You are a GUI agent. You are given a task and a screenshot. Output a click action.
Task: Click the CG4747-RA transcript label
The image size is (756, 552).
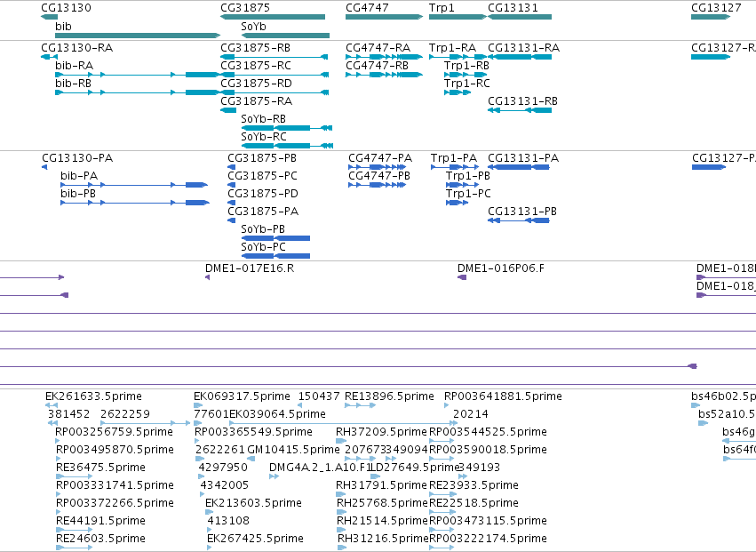coord(378,48)
